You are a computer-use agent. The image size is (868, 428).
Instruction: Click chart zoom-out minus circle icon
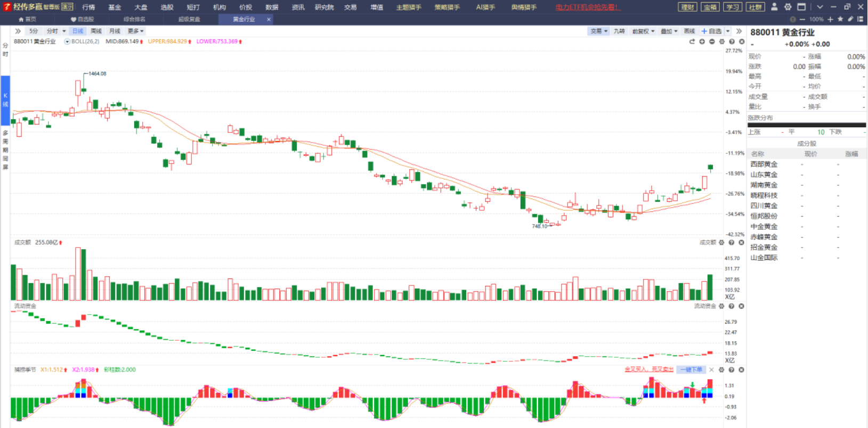(712, 42)
